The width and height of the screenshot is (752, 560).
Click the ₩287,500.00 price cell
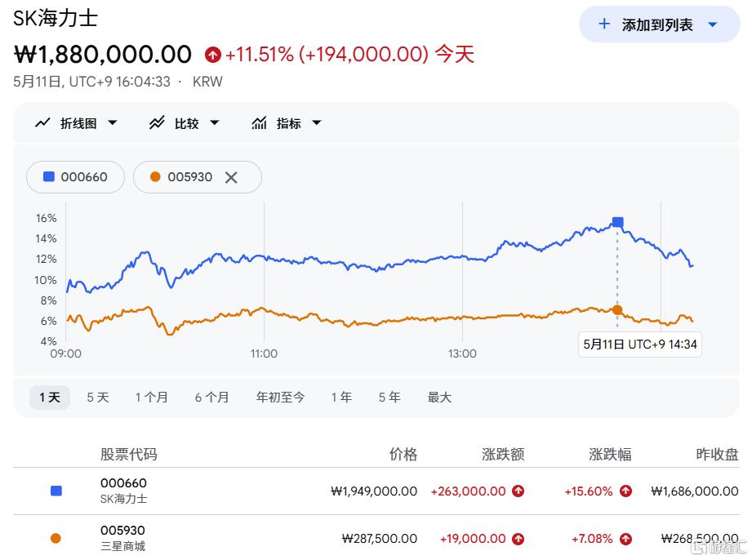pos(380,539)
